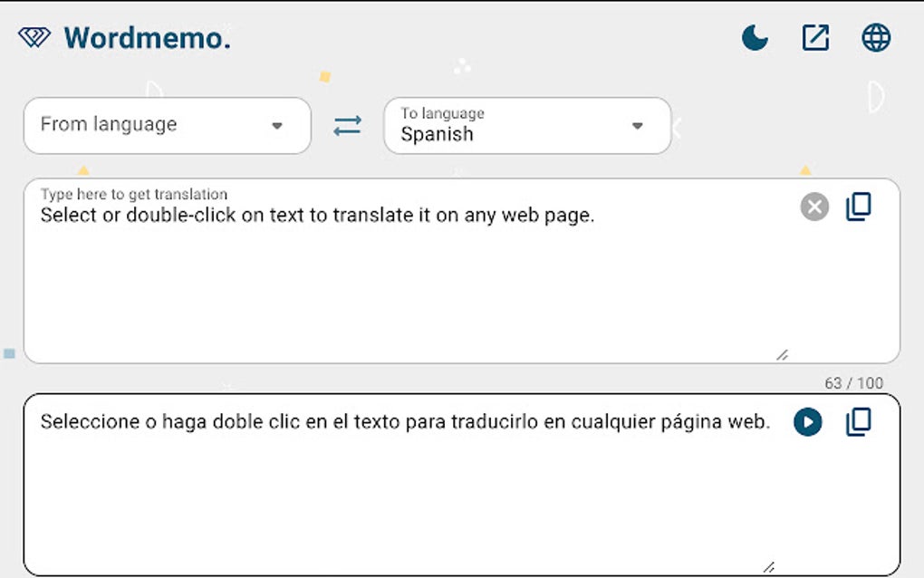
Task: Click the globe website icon
Action: pos(875,37)
